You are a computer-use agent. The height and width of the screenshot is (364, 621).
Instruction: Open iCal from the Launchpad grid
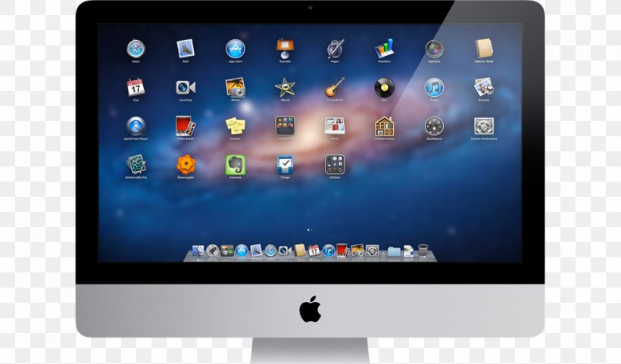coord(136,88)
